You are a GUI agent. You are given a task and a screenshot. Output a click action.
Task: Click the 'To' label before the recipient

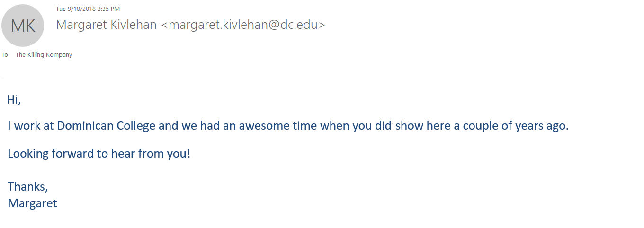click(5, 55)
